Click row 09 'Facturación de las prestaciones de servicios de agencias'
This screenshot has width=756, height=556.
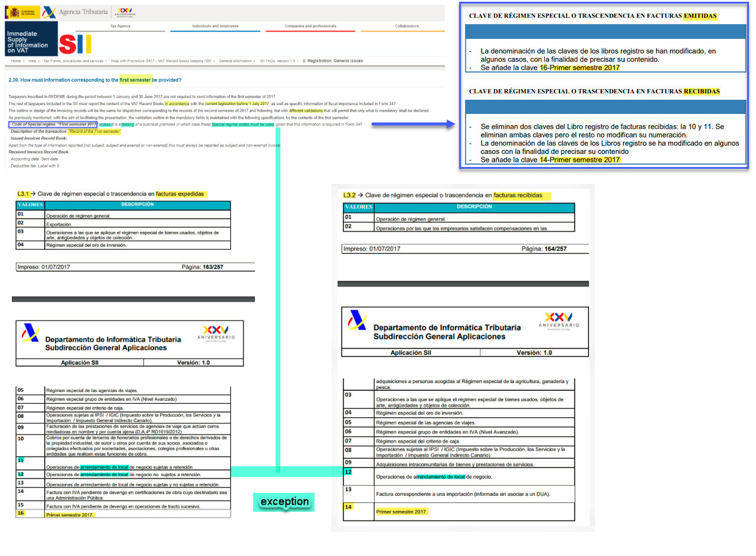[123, 428]
